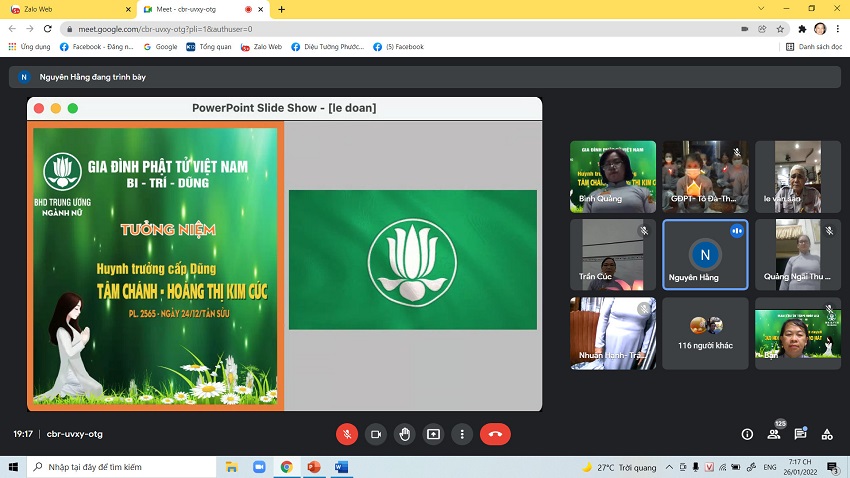850x478 pixels.
Task: Open PowerPoint from the taskbar
Action: 313,467
